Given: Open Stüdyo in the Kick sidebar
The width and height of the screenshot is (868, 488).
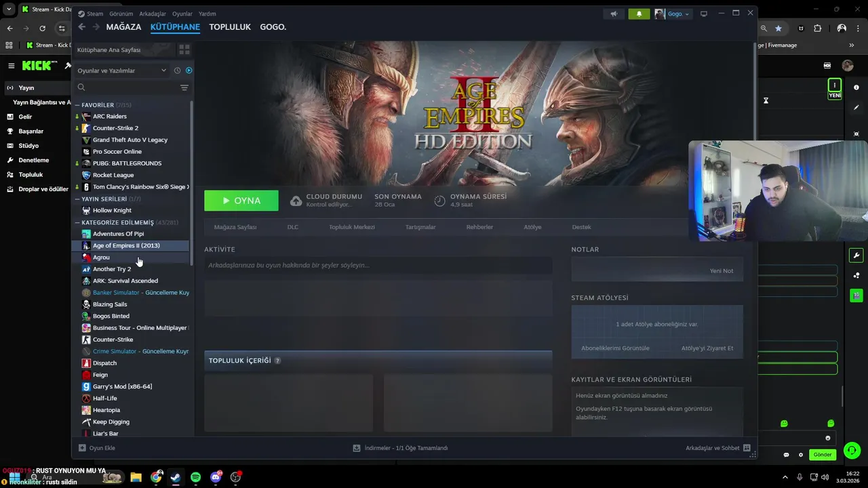Looking at the screenshot, I should [28, 146].
